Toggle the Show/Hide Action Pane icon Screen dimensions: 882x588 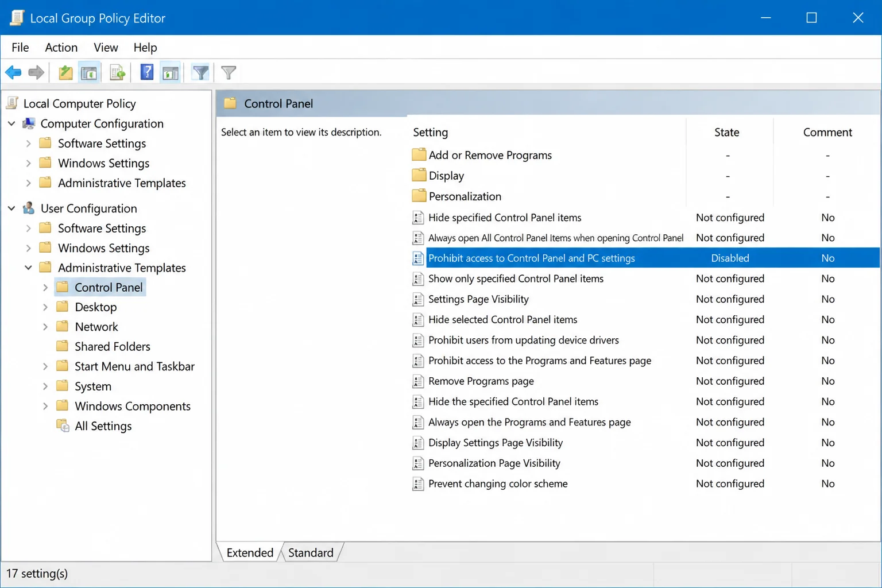[171, 72]
